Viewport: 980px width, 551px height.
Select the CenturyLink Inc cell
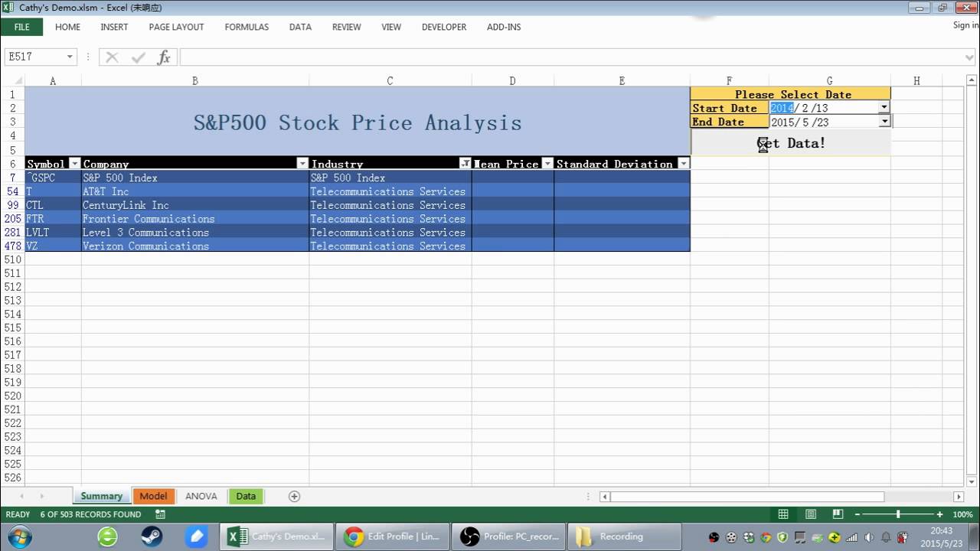tap(195, 205)
